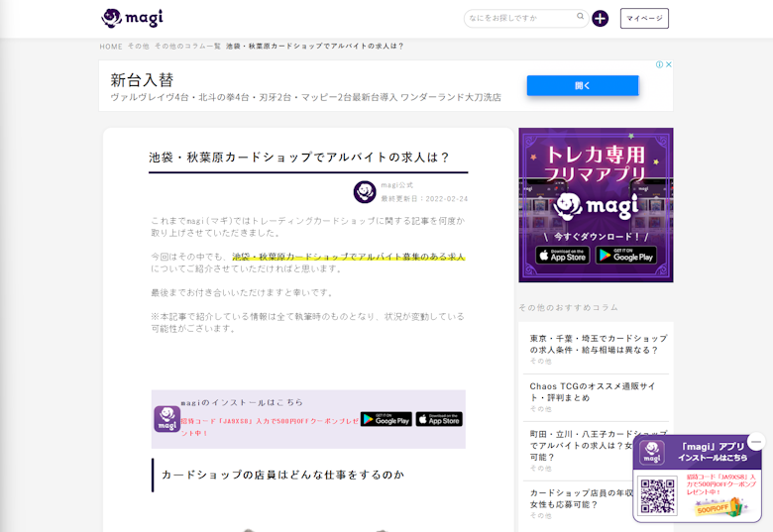Open マイページ button
Image resolution: width=773 pixels, height=532 pixels.
click(x=644, y=18)
